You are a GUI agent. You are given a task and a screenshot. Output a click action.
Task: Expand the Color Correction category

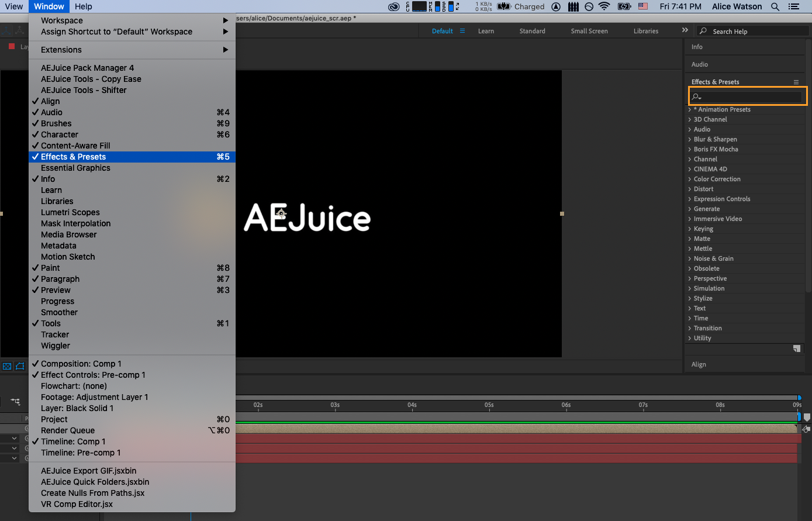(690, 179)
